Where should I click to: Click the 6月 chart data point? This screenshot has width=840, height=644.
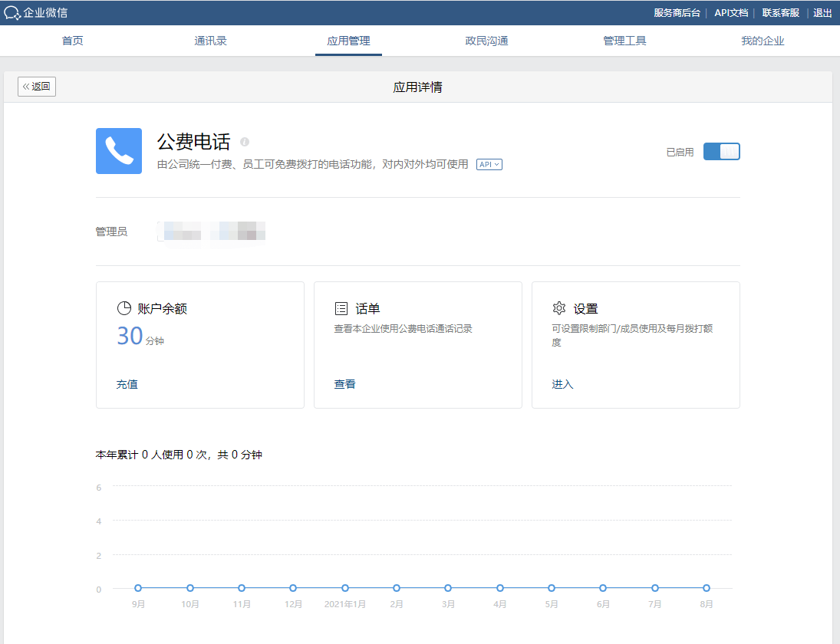pos(603,588)
